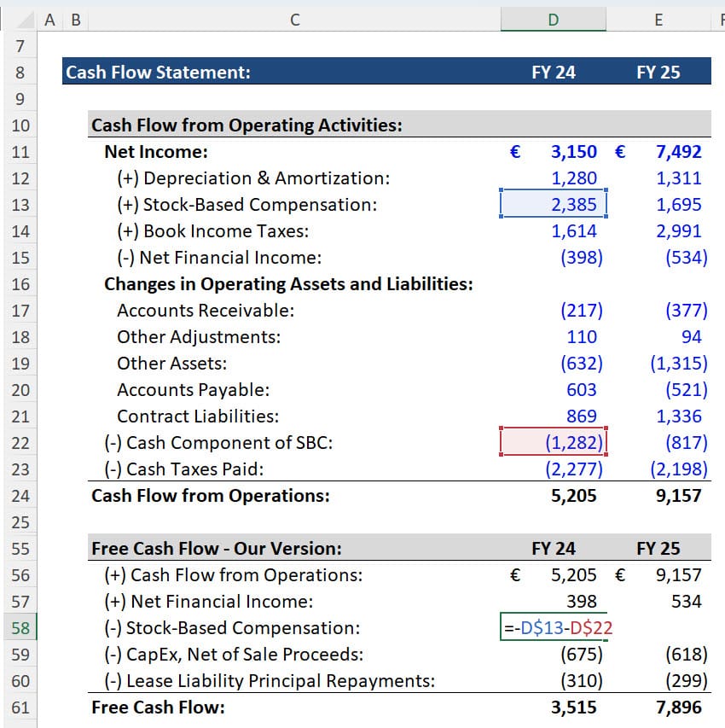Click Accounts Payable value 603
This screenshot has width=725, height=728.
click(582, 390)
